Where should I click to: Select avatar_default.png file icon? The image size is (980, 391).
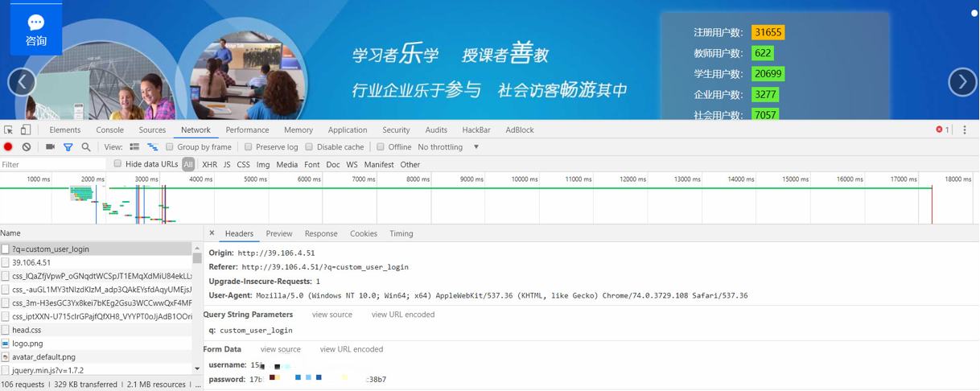pyautogui.click(x=6, y=357)
